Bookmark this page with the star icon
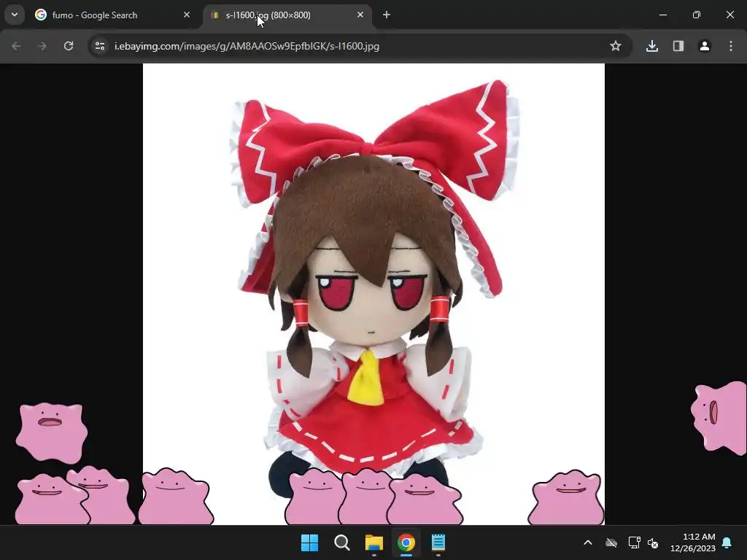Viewport: 747px width, 560px height. click(616, 46)
